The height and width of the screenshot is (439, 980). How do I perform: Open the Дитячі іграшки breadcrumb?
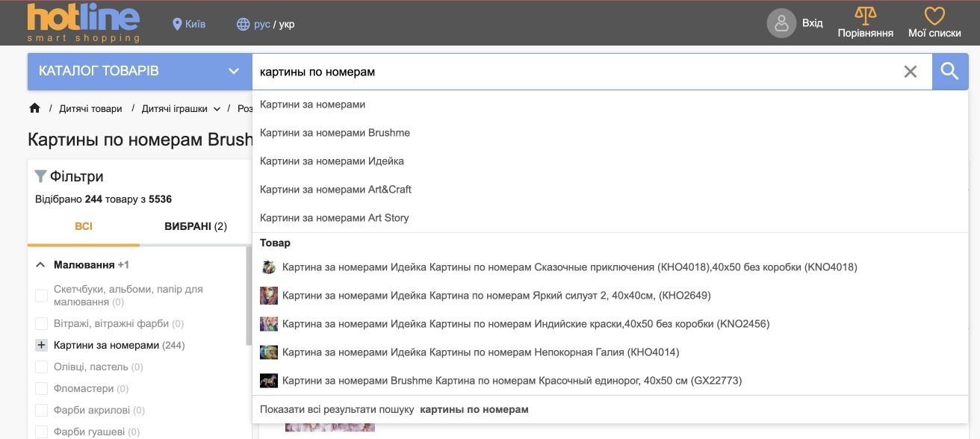click(175, 109)
